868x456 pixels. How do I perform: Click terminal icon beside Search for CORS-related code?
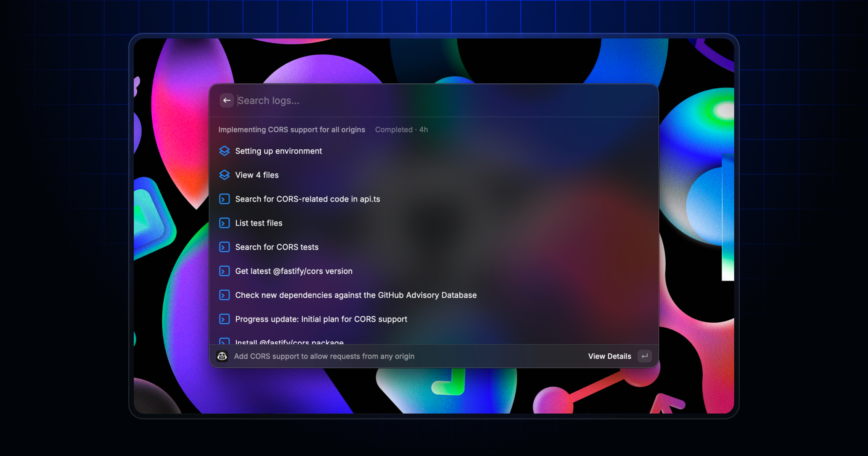(x=225, y=199)
